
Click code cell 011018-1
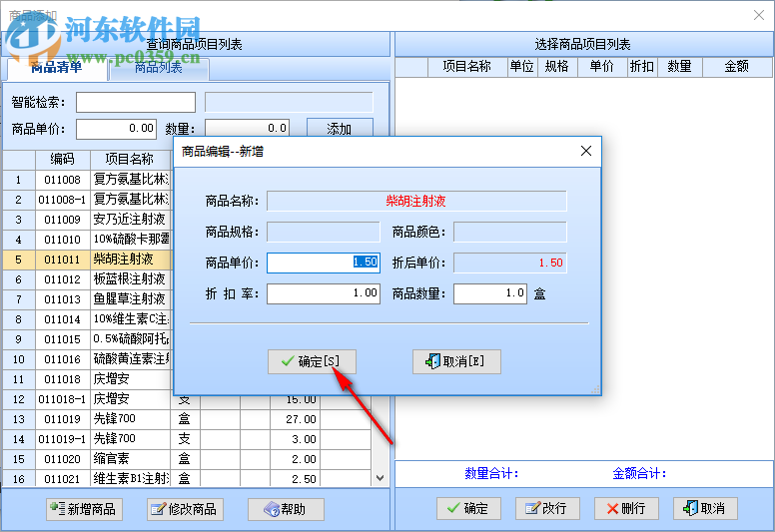(x=62, y=399)
